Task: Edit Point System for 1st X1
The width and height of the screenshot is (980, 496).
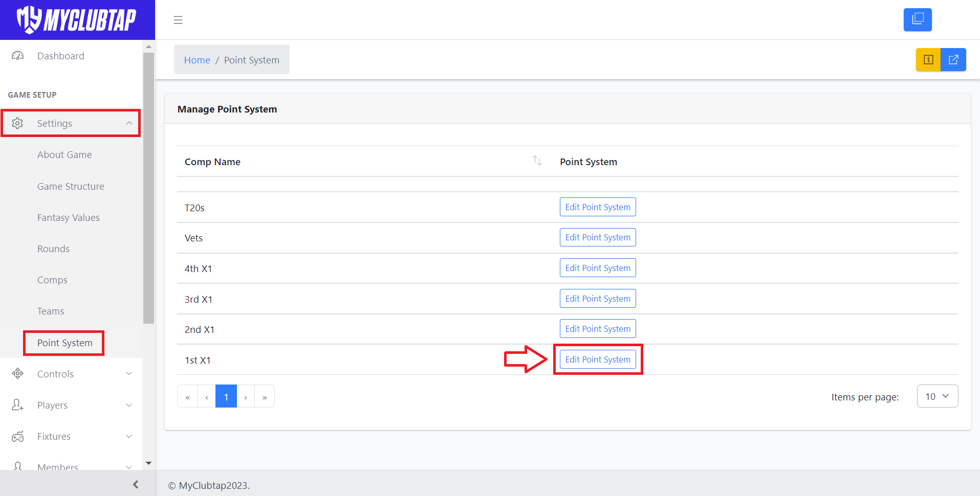Action: 598,359
